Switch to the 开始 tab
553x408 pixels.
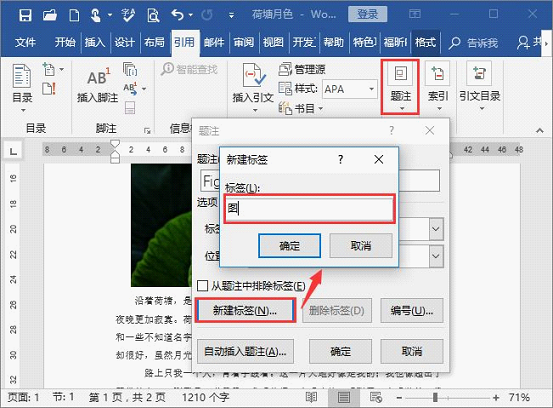pos(65,43)
